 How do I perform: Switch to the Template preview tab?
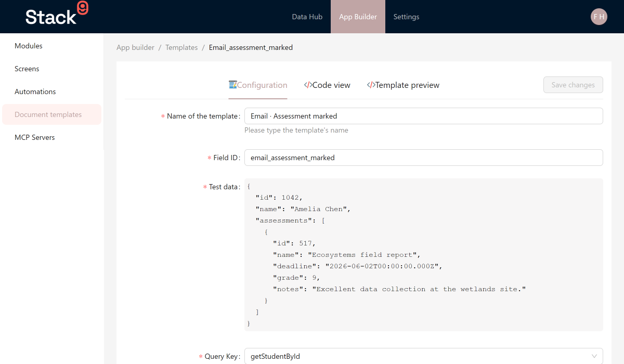[x=403, y=85]
